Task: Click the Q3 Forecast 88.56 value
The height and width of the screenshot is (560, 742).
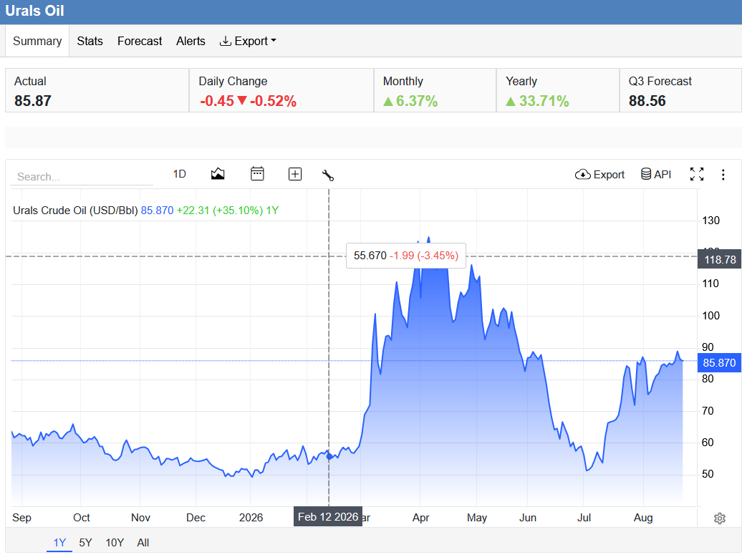Action: coord(647,101)
